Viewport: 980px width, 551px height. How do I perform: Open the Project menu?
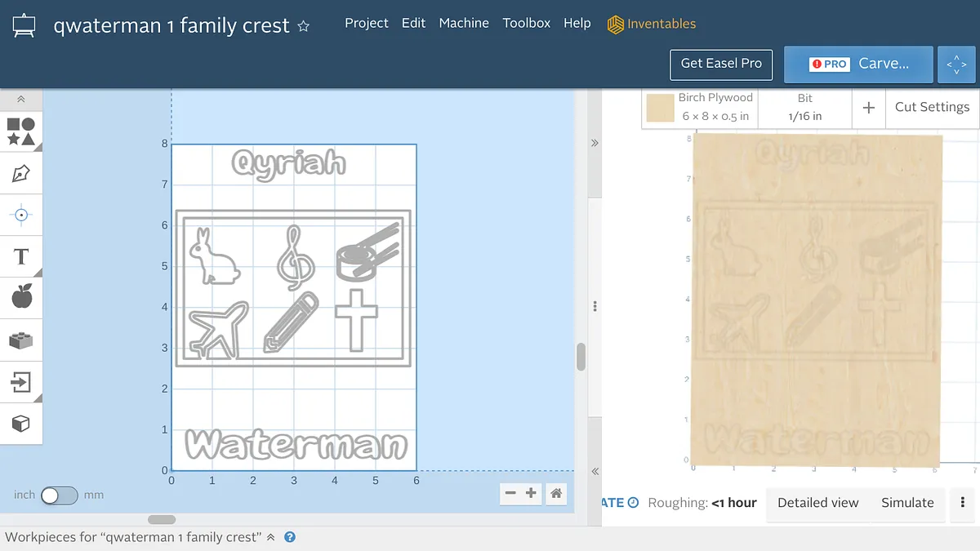pyautogui.click(x=366, y=23)
